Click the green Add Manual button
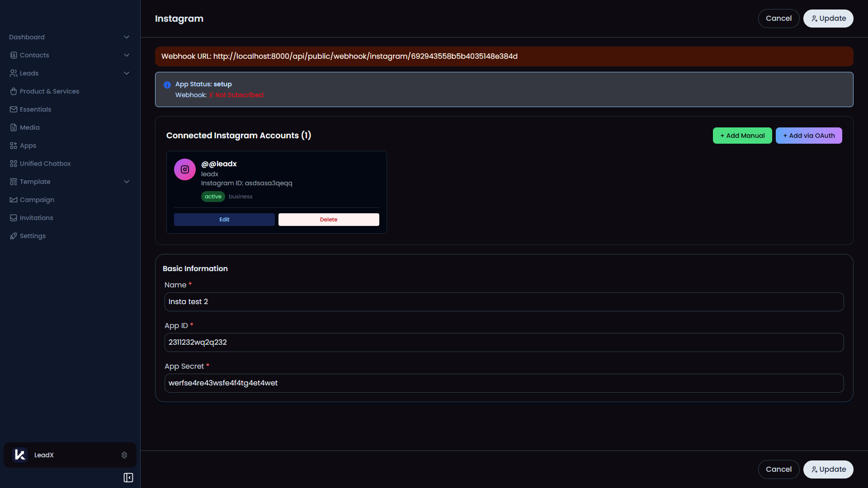 [742, 136]
